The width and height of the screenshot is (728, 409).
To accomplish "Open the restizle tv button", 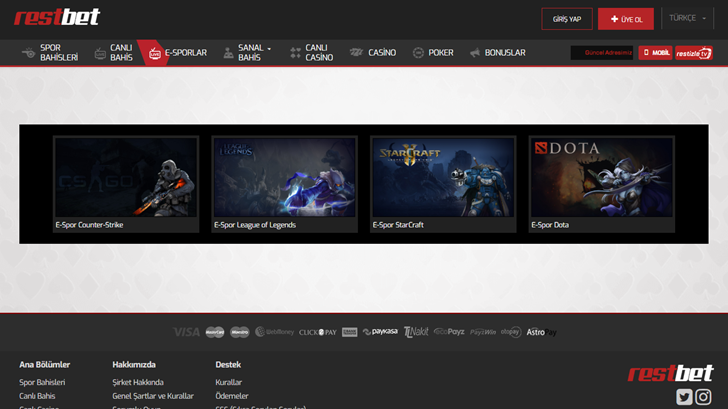I will tap(694, 53).
